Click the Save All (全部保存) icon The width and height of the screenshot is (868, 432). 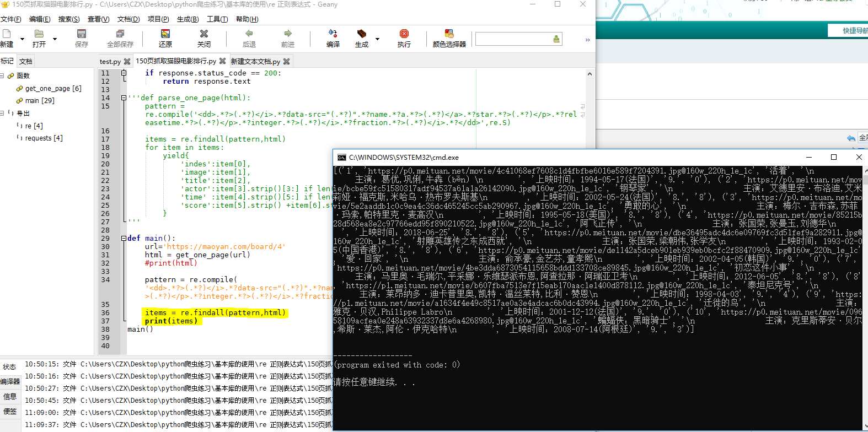[120, 34]
